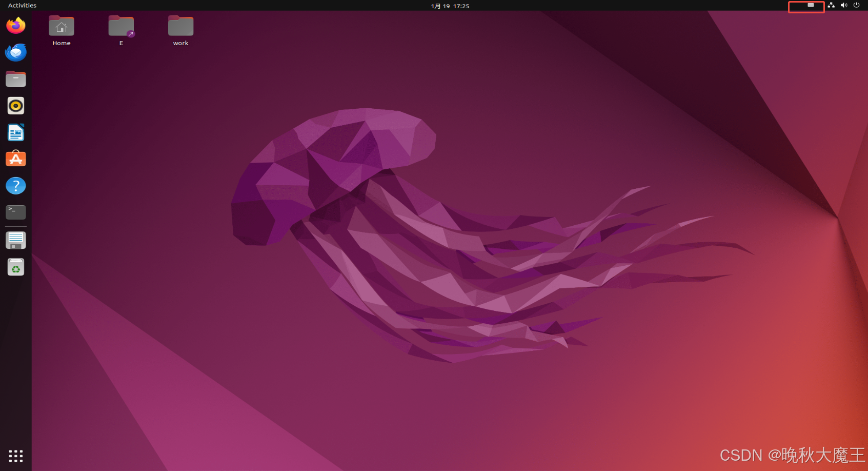Launch Firefox from the dock
The image size is (868, 471).
(x=16, y=25)
